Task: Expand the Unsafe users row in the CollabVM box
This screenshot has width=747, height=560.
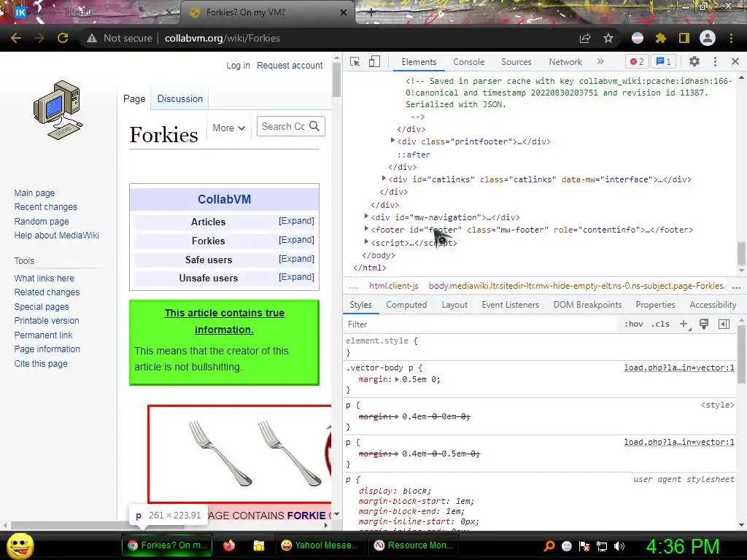Action: click(x=296, y=277)
